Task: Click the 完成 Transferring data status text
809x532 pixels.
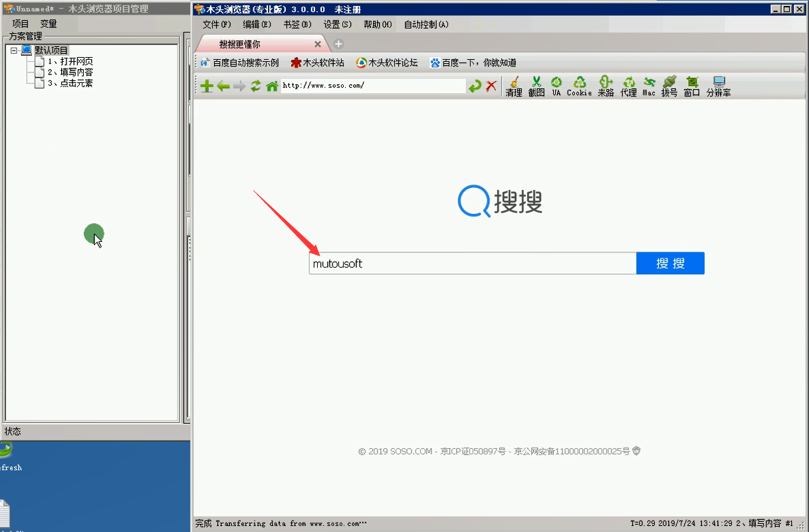Action: 281,524
